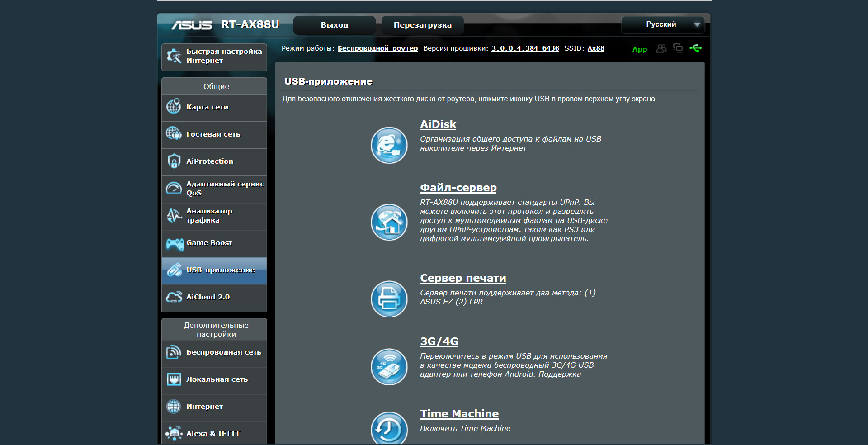Click the Adaptive QoS gauge icon
Image resolution: width=868 pixels, height=445 pixels.
174,188
